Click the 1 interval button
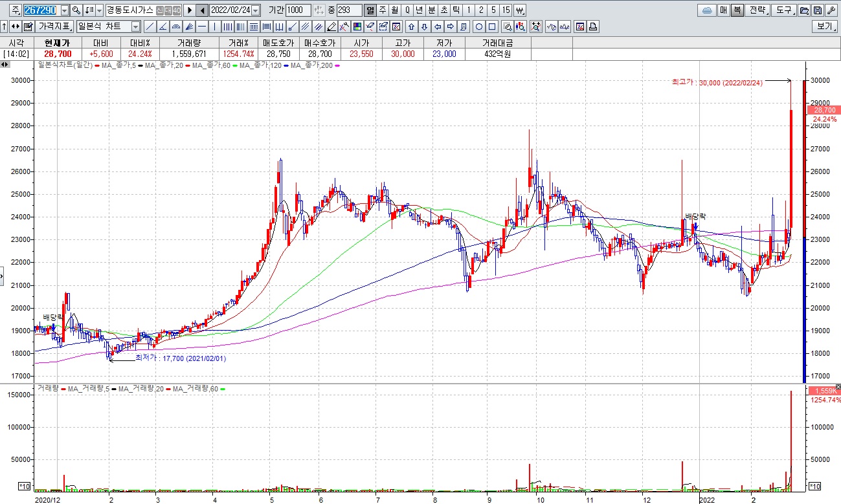This screenshot has width=841, height=504. [x=469, y=10]
